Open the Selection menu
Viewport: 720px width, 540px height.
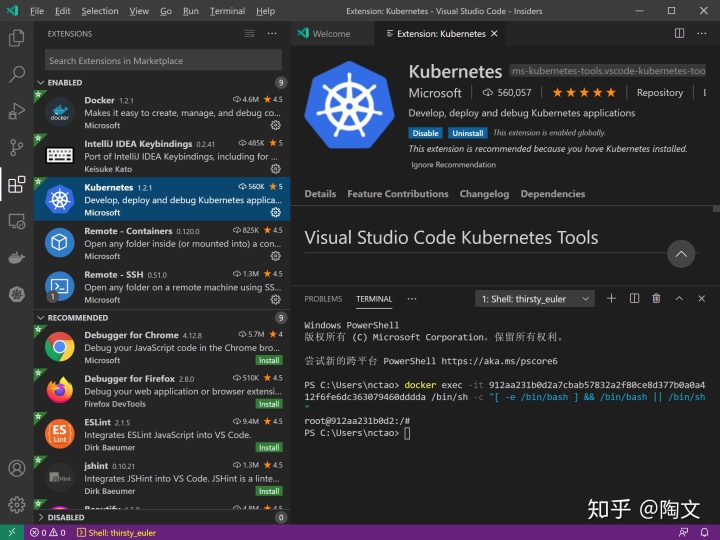(100, 11)
